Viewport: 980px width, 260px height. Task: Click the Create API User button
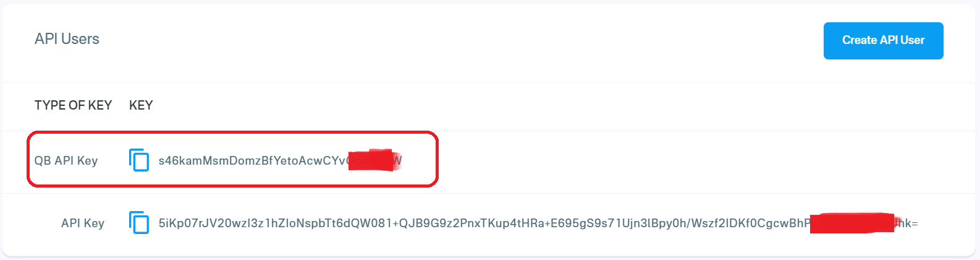coord(883,40)
